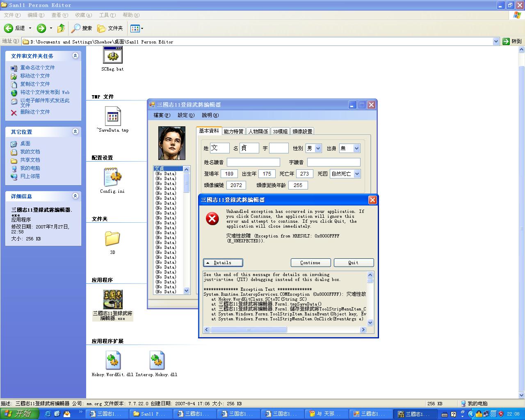
Task: Collapse the 详细信息 sidebar panel
Action: tap(75, 196)
